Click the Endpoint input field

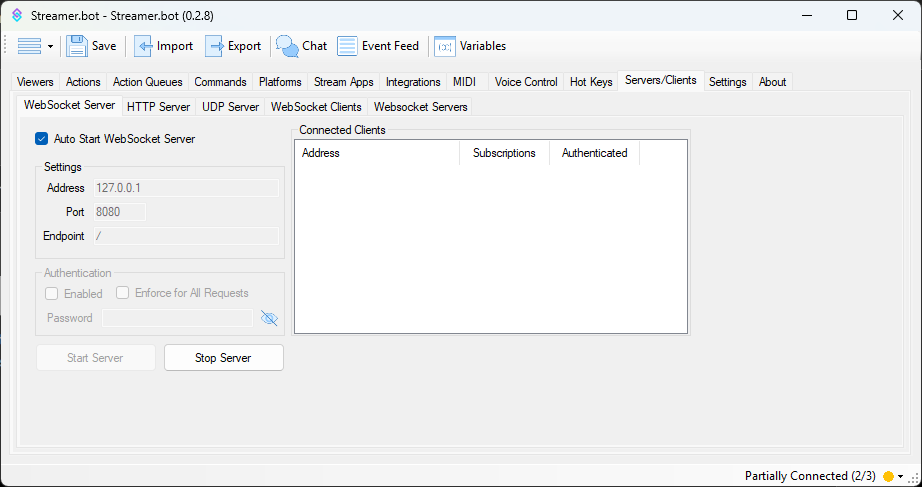(186, 236)
